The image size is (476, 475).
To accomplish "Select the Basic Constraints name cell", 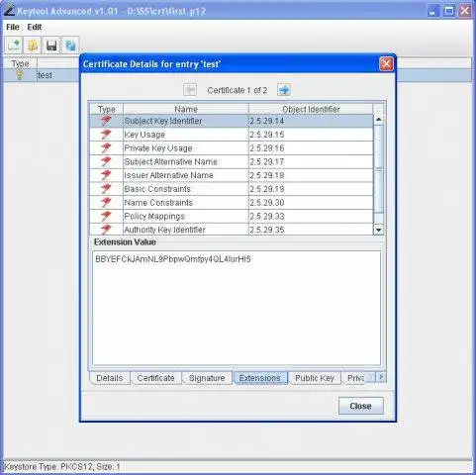I will (x=186, y=189).
